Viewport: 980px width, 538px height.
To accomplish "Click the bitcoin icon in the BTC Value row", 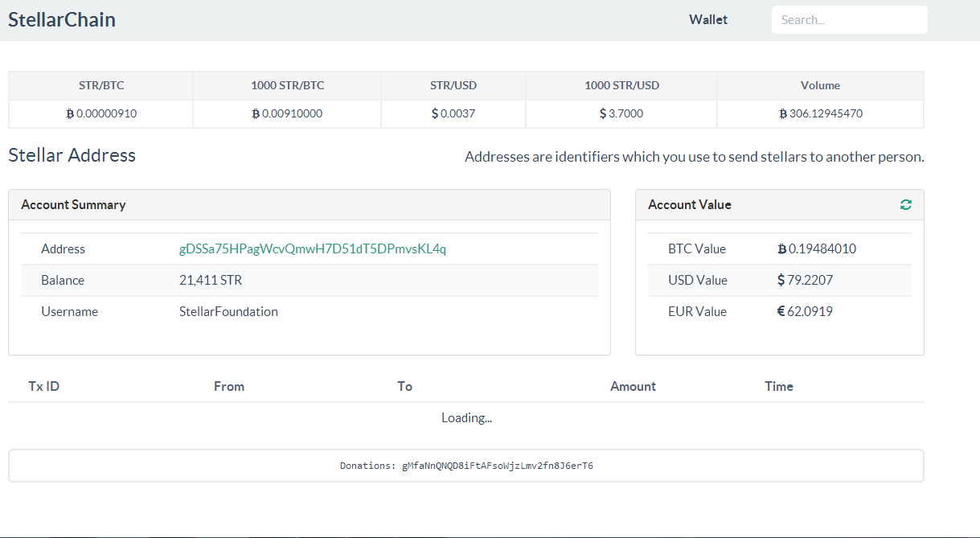I will pos(781,249).
